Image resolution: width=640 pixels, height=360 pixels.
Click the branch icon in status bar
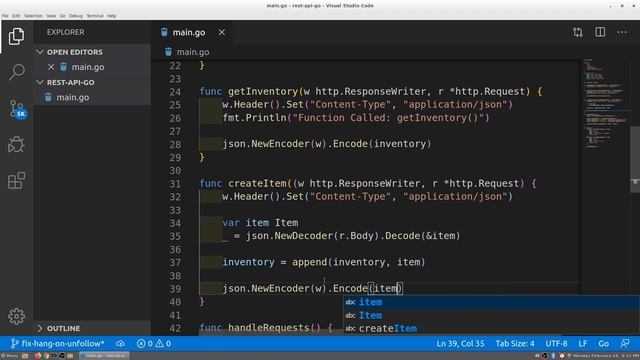coord(14,344)
